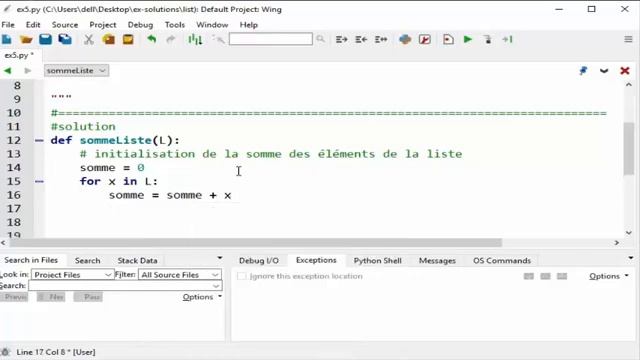Start debugging with the green play icon
The width and height of the screenshot is (640, 360).
pyautogui.click(x=468, y=39)
